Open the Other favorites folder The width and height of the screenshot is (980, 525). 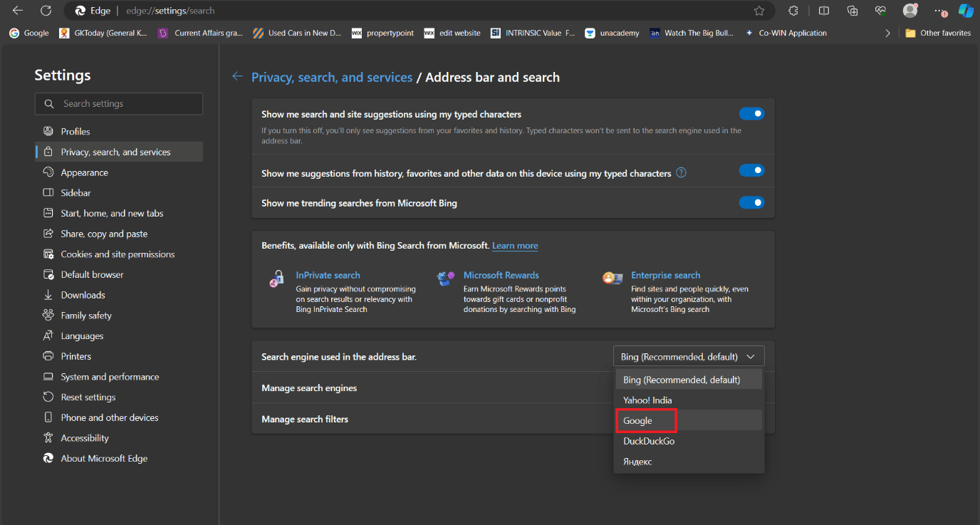[x=938, y=33]
